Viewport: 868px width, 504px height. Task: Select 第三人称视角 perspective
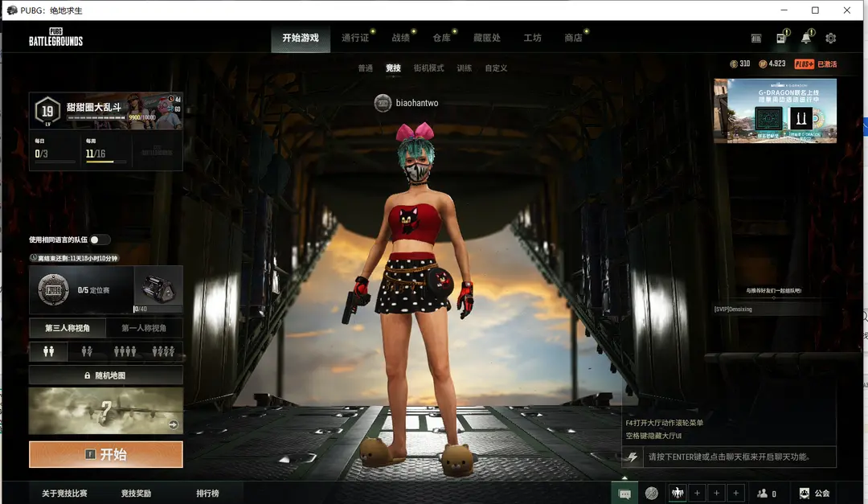pos(68,328)
